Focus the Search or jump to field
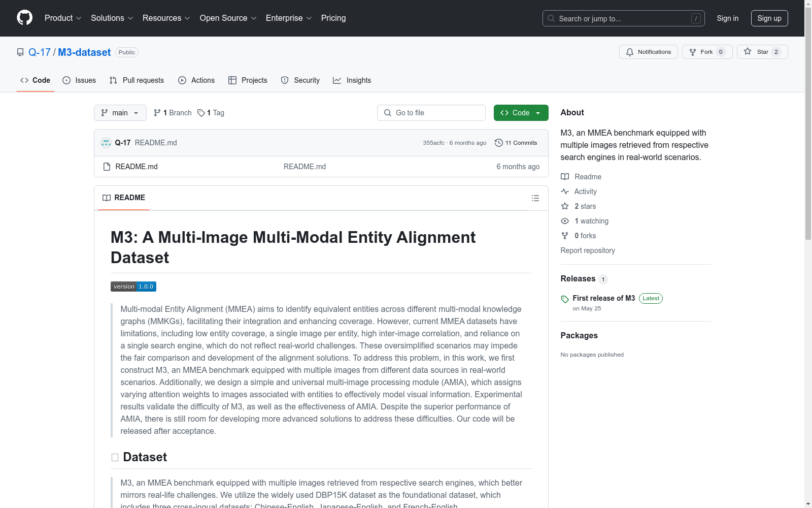 [623, 18]
